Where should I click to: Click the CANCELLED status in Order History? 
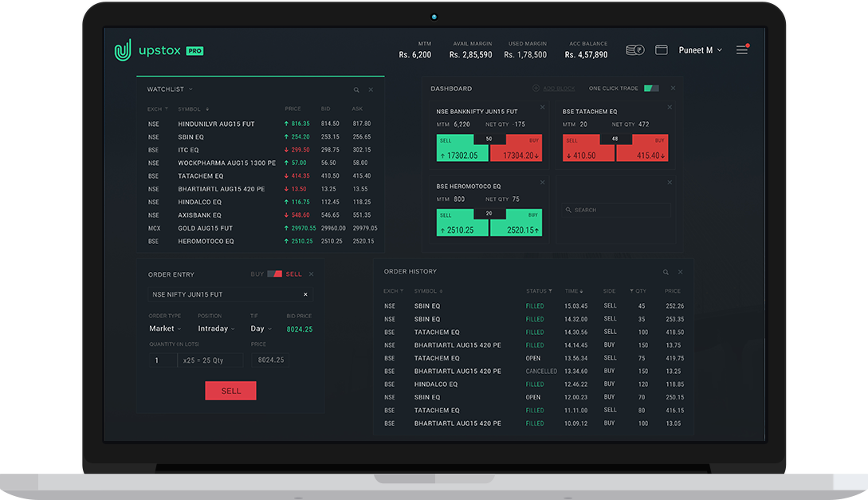point(541,372)
